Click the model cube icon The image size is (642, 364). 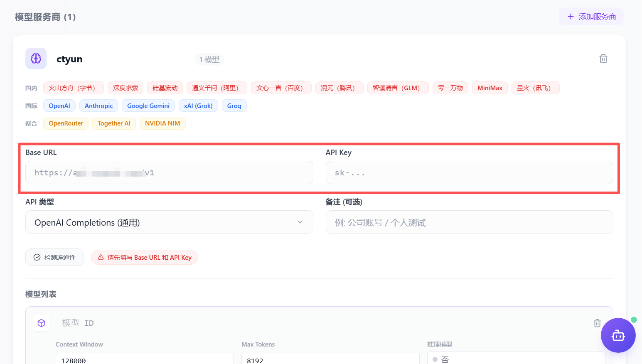pos(42,323)
